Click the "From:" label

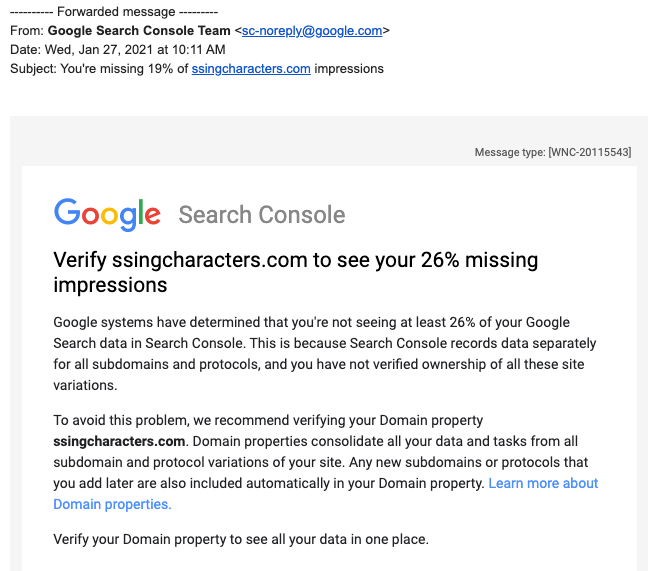click(27, 31)
